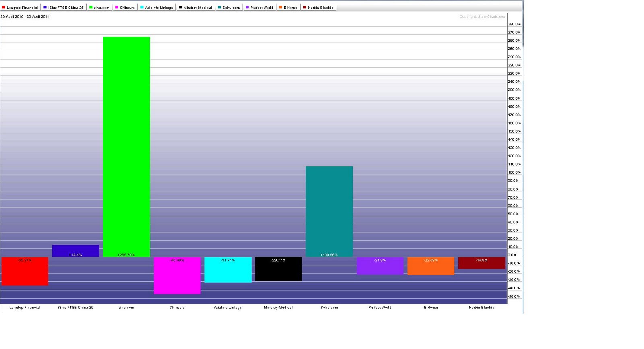Select the Harbin Electric legend tab
The image size is (644, 349).
(318, 7)
